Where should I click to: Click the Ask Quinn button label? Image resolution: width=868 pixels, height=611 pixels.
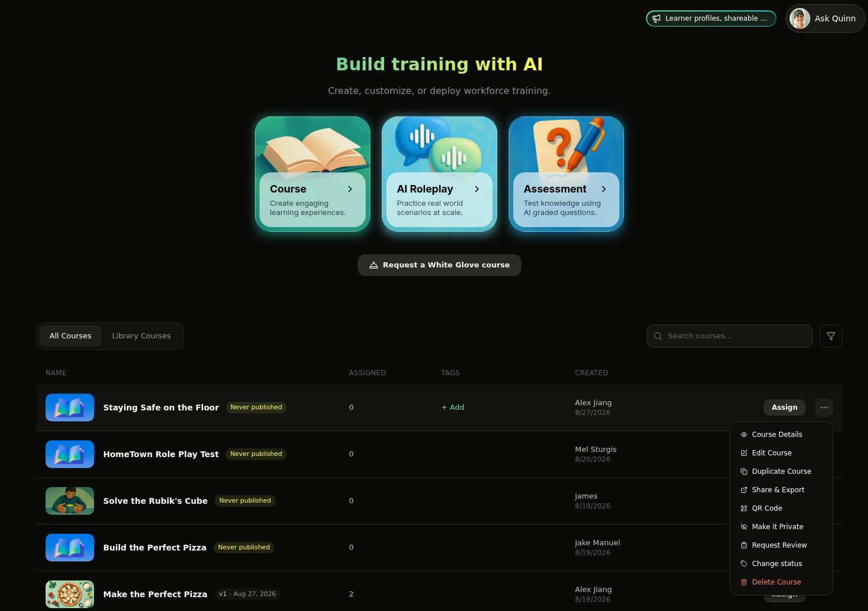835,18
